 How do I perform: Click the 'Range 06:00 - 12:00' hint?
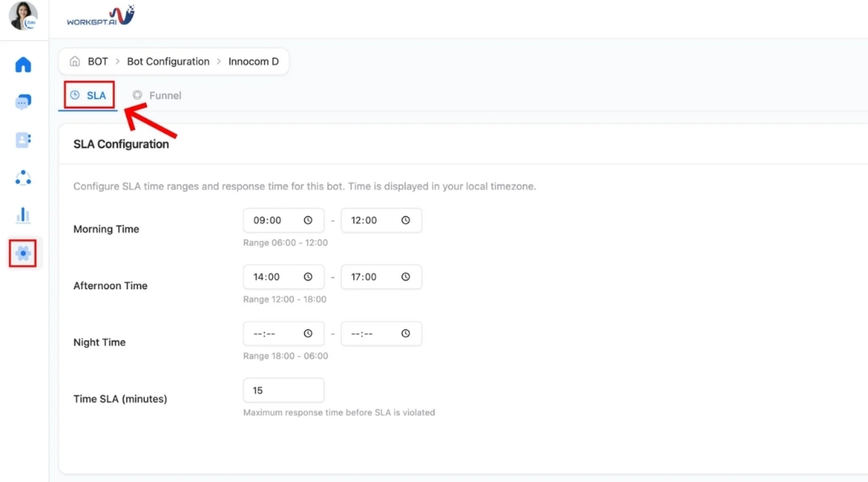pyautogui.click(x=286, y=243)
